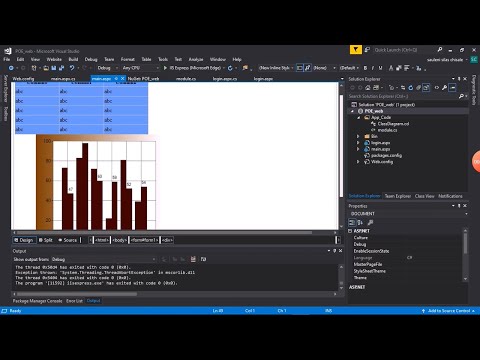Toggle Show All Files in Solution Explorer
Screen dimensions: 480x360
pyautogui.click(x=426, y=88)
